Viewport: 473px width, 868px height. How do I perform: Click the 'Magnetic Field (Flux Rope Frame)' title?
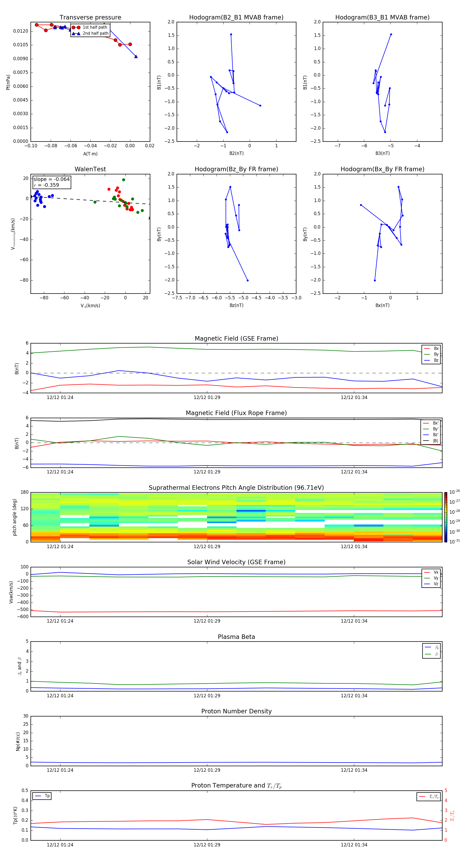click(x=236, y=413)
